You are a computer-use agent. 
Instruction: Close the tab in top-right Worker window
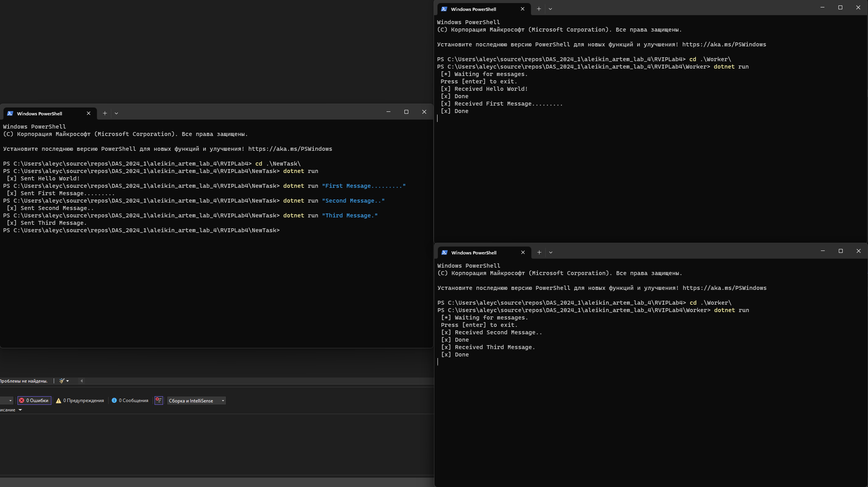(x=523, y=9)
